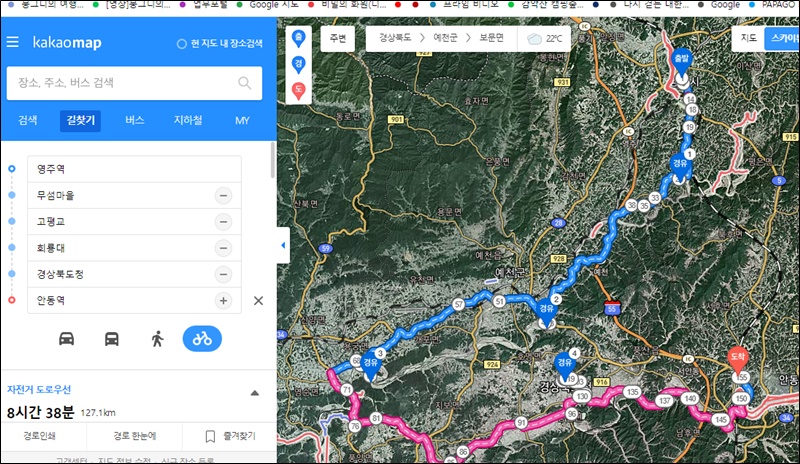Click the magnifier search icon
Screen dimensions: 800x464
[245, 83]
